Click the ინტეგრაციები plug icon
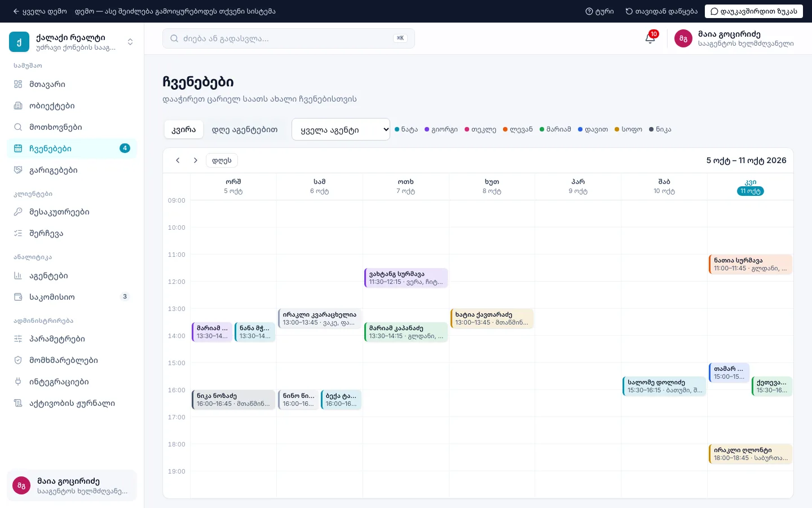This screenshot has height=508, width=812. point(18,382)
